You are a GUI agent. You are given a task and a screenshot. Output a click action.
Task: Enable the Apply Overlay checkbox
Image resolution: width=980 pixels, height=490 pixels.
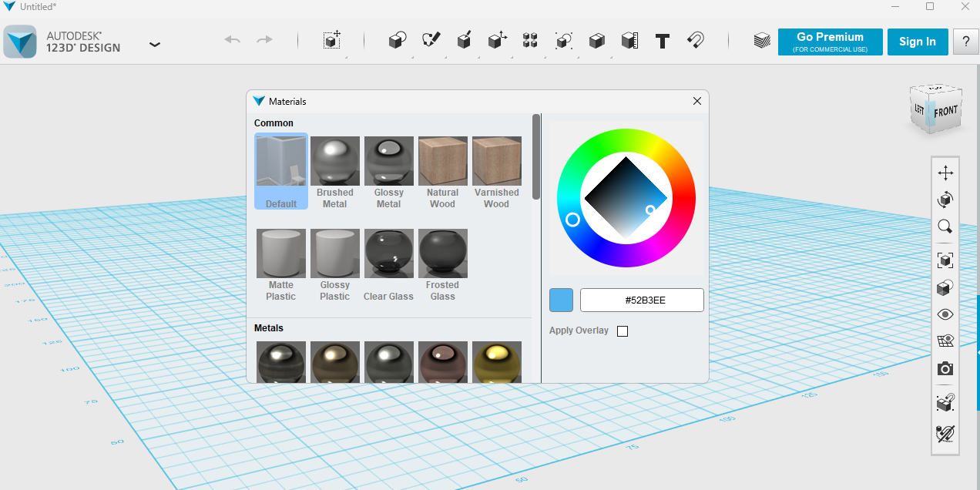click(623, 331)
